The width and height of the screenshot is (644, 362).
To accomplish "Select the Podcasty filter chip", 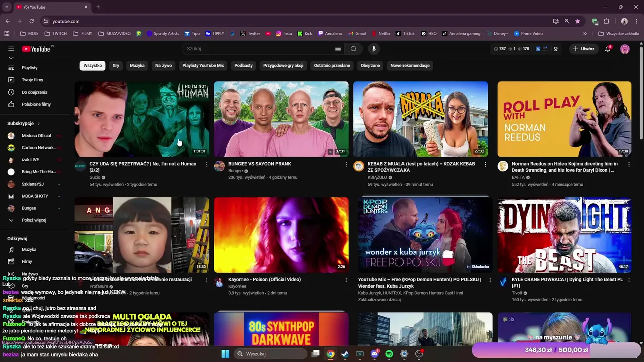I will click(x=244, y=65).
